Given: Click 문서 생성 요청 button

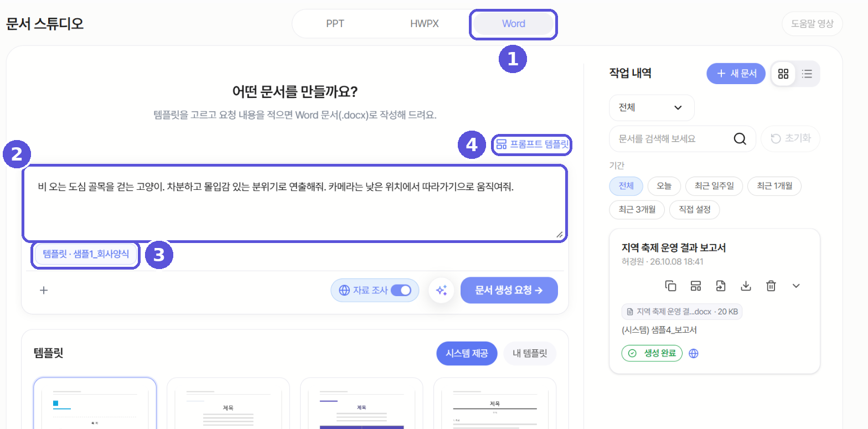Looking at the screenshot, I should pos(509,290).
